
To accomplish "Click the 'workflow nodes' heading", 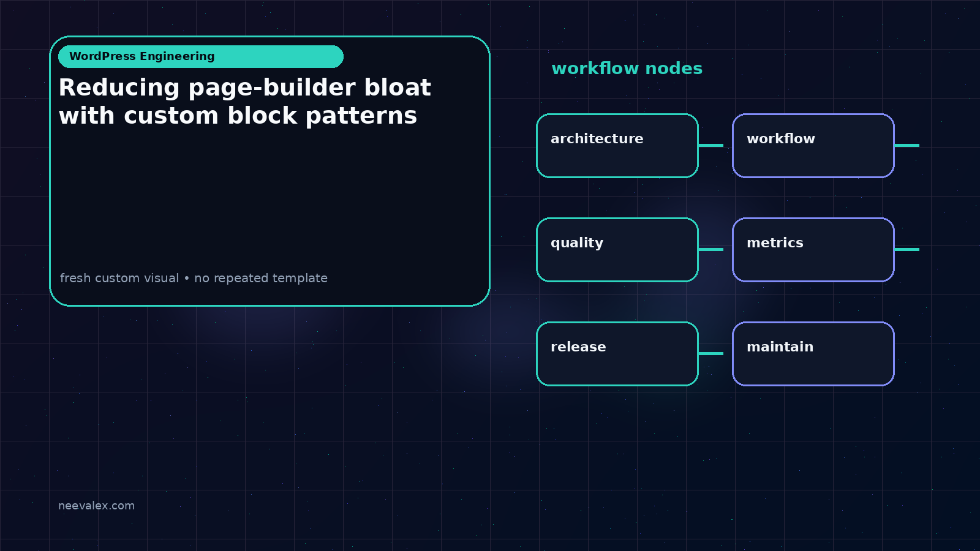I will click(x=627, y=68).
